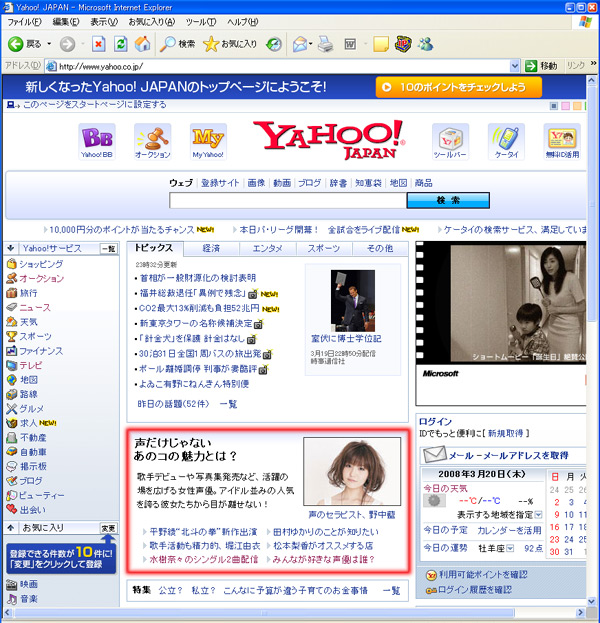Click the blue 検索 search button
This screenshot has width=600, height=623.
[x=448, y=200]
